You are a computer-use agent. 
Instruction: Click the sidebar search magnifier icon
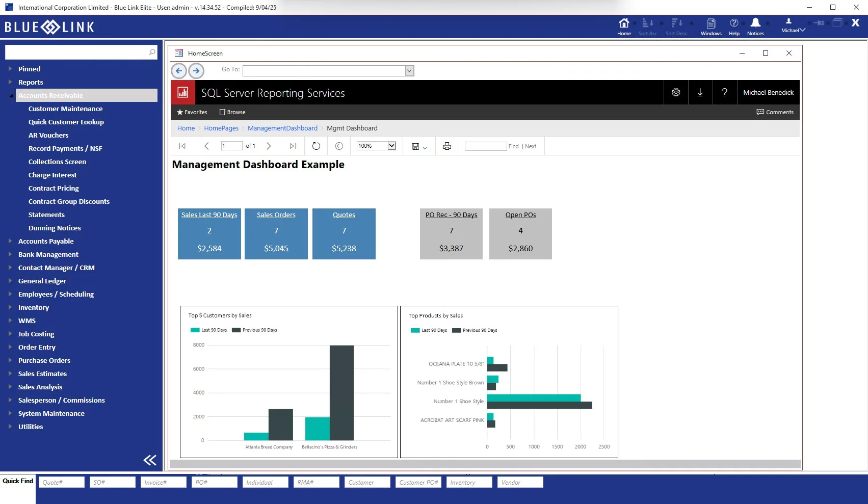152,52
